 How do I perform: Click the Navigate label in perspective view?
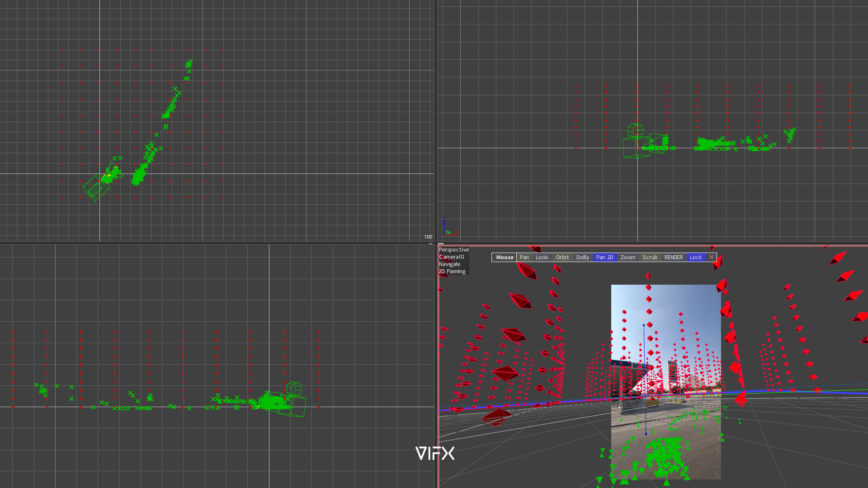(449, 264)
